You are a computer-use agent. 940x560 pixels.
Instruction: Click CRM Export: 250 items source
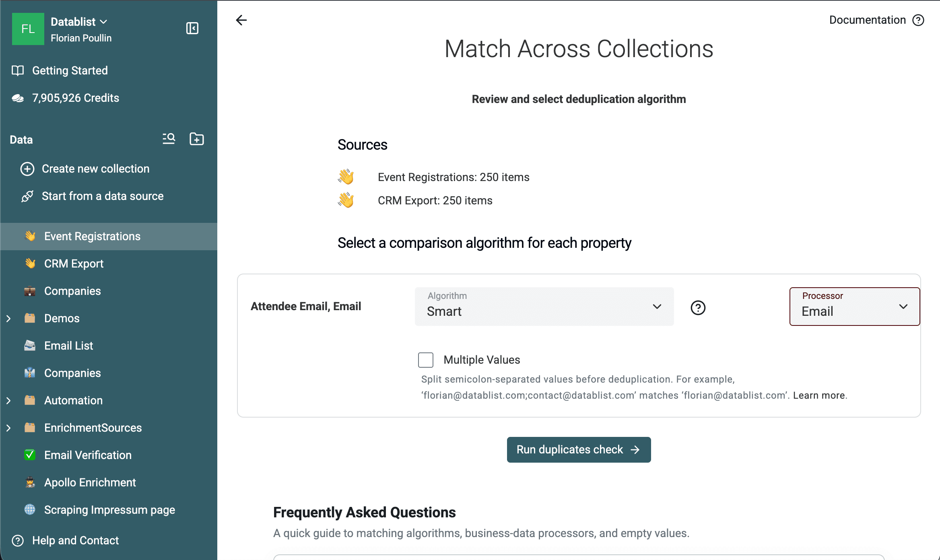point(435,201)
